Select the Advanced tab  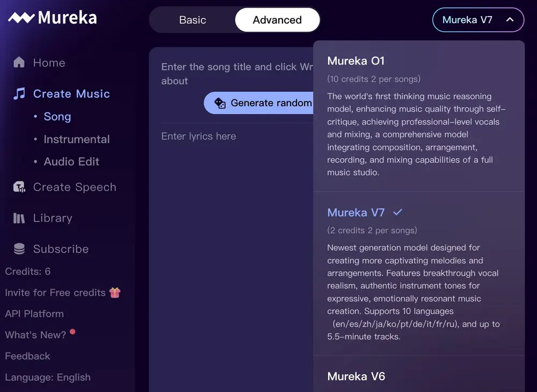(x=277, y=20)
